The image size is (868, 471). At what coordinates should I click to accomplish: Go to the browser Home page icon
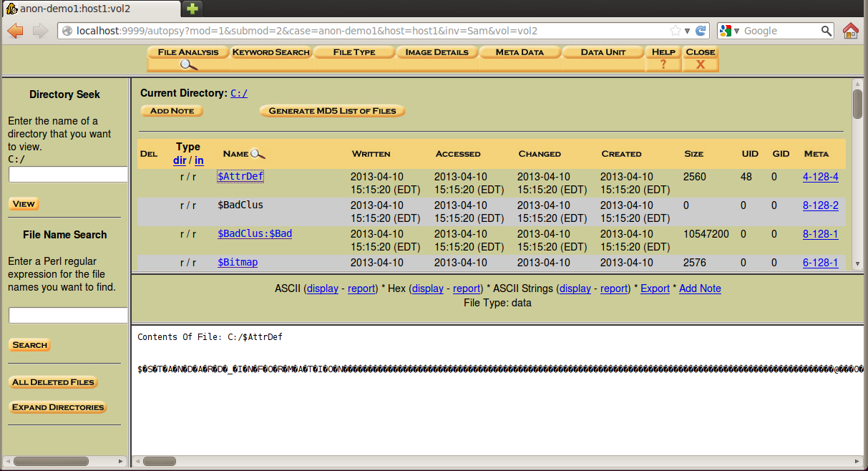[851, 31]
